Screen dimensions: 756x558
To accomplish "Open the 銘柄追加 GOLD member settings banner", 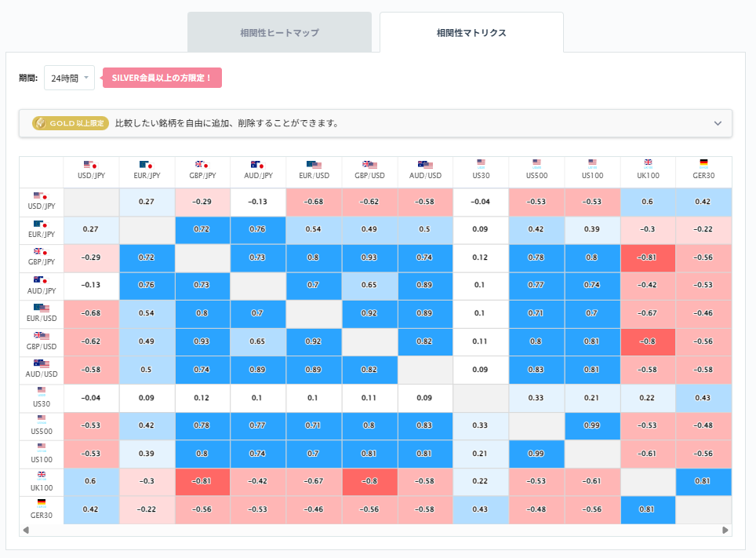I will click(376, 123).
